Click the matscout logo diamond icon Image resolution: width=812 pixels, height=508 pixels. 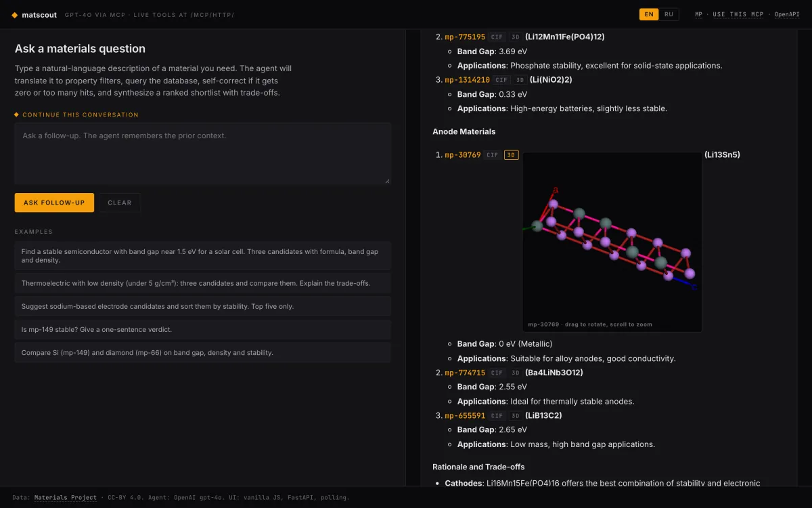[x=15, y=14]
